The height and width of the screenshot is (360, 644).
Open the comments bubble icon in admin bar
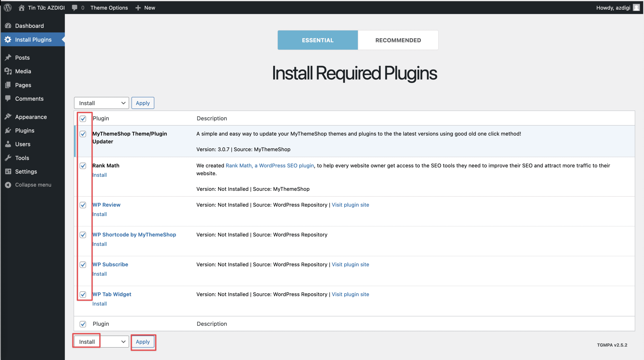pyautogui.click(x=74, y=8)
